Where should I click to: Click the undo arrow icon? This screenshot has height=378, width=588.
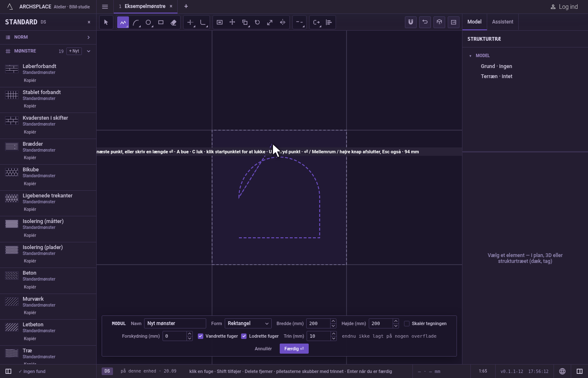click(x=425, y=22)
